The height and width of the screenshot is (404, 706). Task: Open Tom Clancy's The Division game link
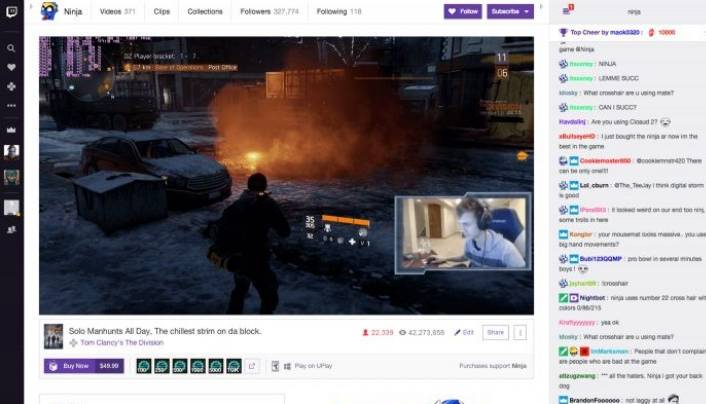click(x=122, y=343)
